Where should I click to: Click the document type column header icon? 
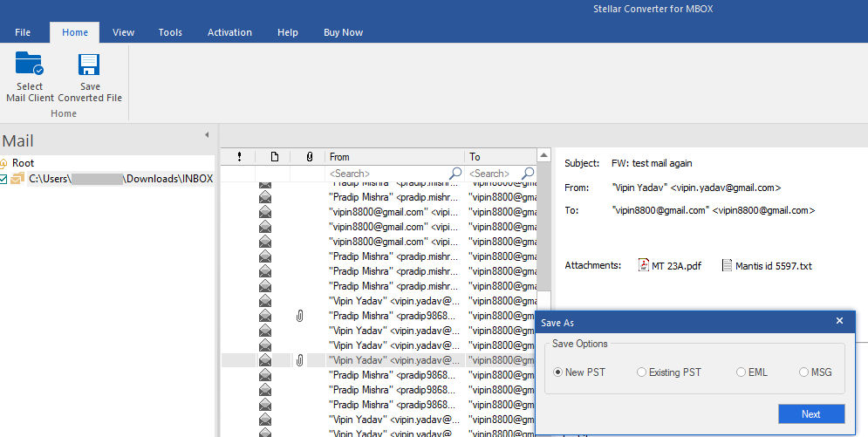tap(275, 157)
